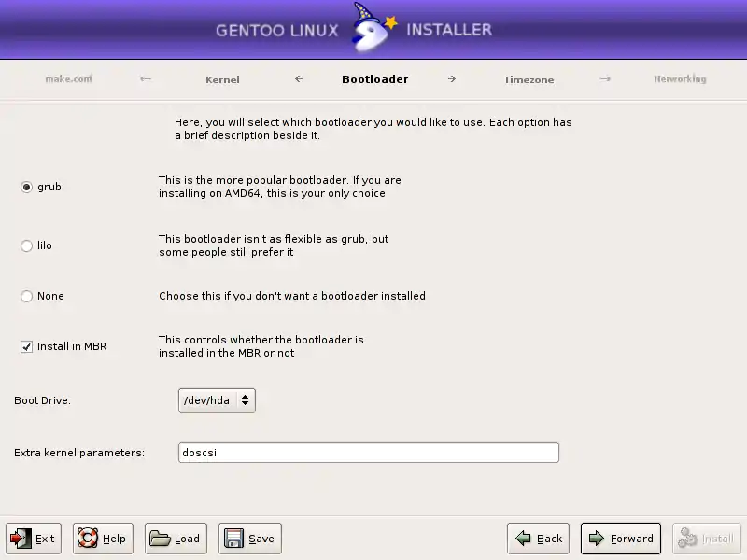747x560 pixels.
Task: Select the grub bootloader option
Action: [x=26, y=187]
